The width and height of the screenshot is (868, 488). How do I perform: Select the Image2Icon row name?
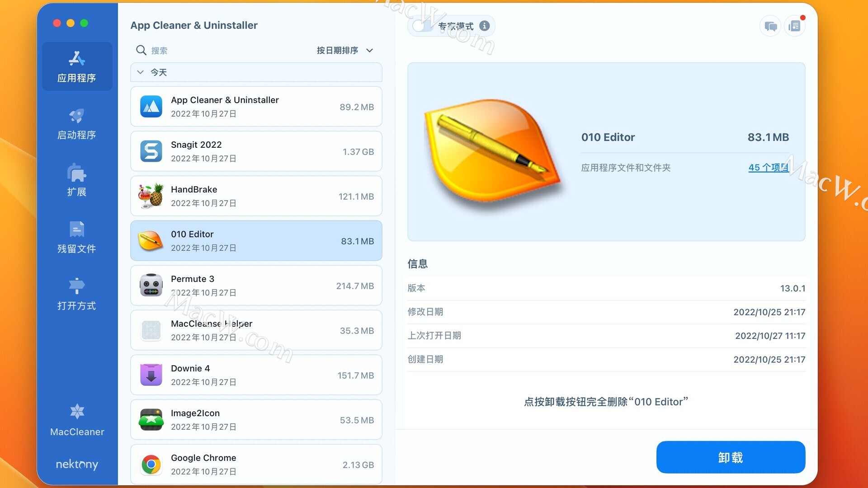pyautogui.click(x=195, y=413)
